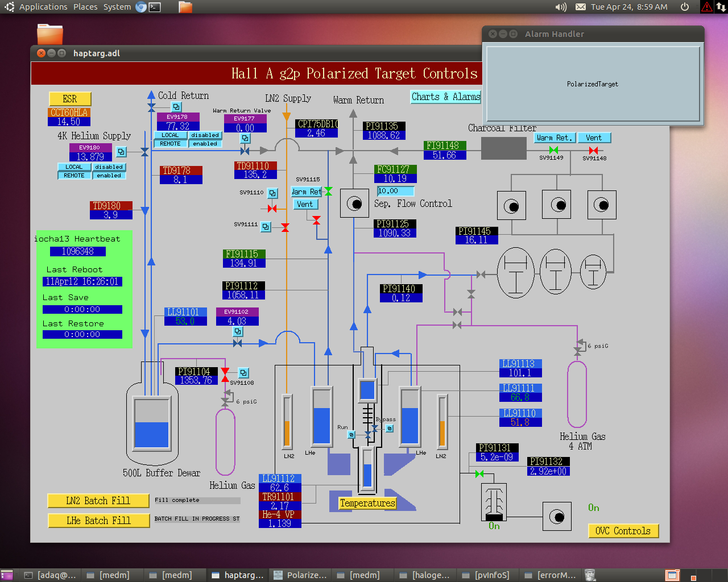728x582 pixels.
Task: Select enabled for EV9178 valve
Action: pyautogui.click(x=205, y=144)
